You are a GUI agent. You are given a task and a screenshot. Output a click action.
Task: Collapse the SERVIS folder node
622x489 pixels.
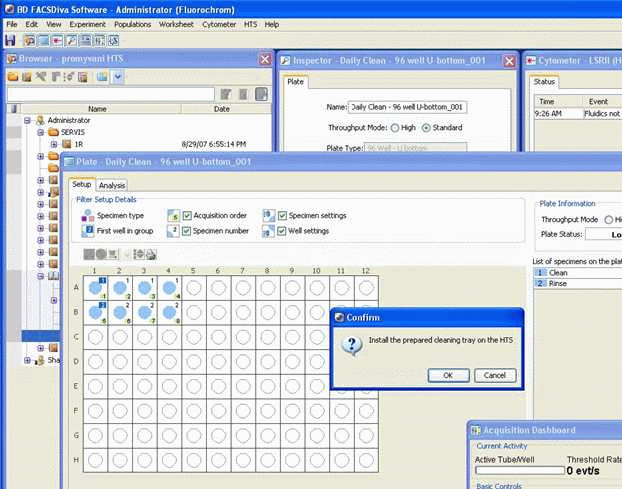coord(40,132)
